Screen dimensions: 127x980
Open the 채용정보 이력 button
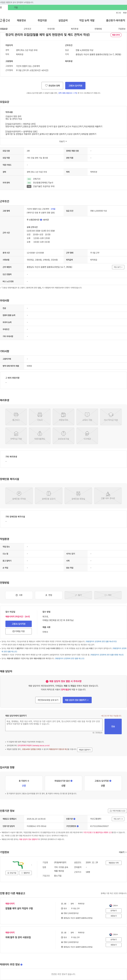pos(113,863)
